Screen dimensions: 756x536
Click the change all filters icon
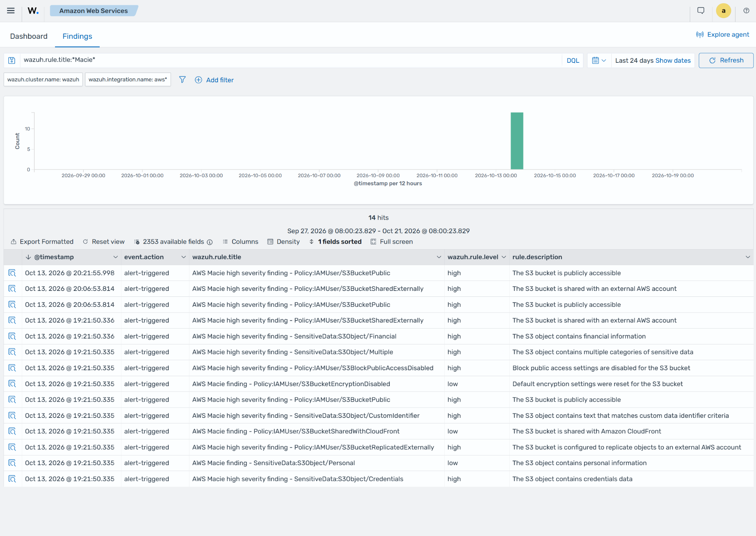click(x=182, y=80)
